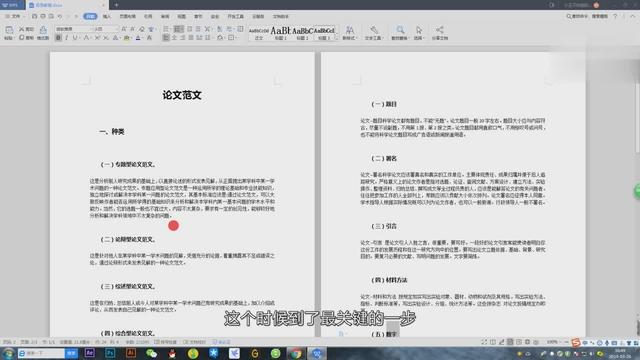
Task: Insert a numbered list
Action: coord(178,29)
